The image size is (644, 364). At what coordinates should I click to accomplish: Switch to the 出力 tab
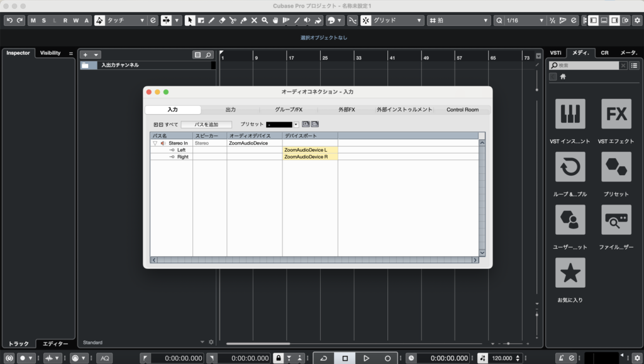(x=230, y=110)
